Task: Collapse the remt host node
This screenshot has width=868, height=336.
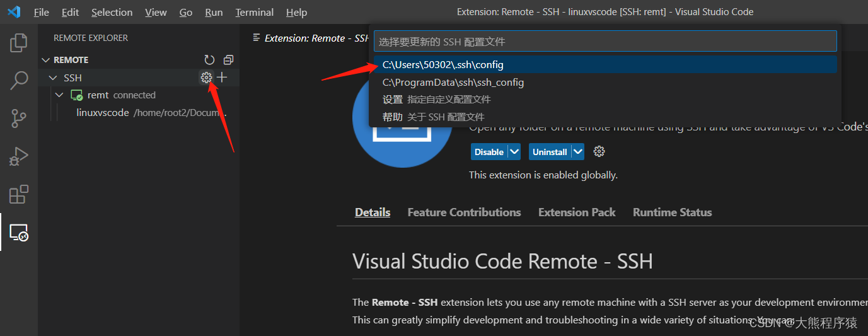Action: pyautogui.click(x=59, y=95)
